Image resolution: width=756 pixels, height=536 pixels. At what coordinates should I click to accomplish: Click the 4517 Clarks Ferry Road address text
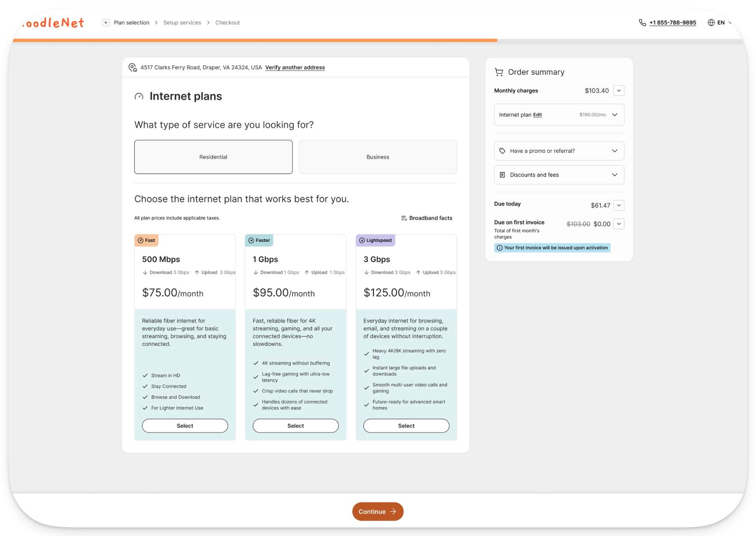(201, 68)
